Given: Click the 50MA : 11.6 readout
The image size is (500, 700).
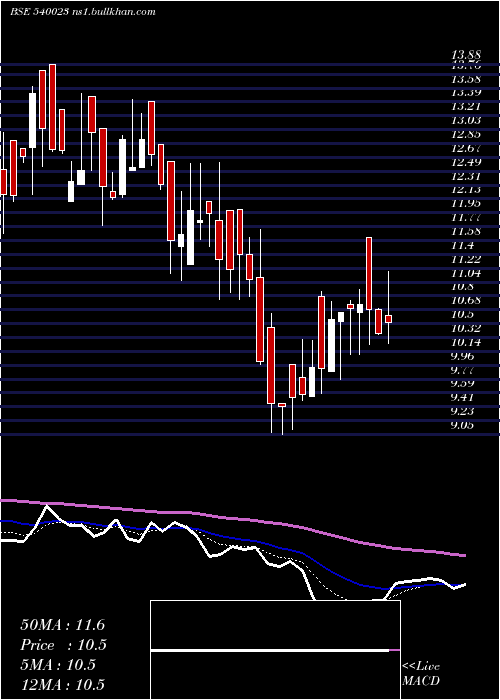Looking at the screenshot, I should 62,625.
